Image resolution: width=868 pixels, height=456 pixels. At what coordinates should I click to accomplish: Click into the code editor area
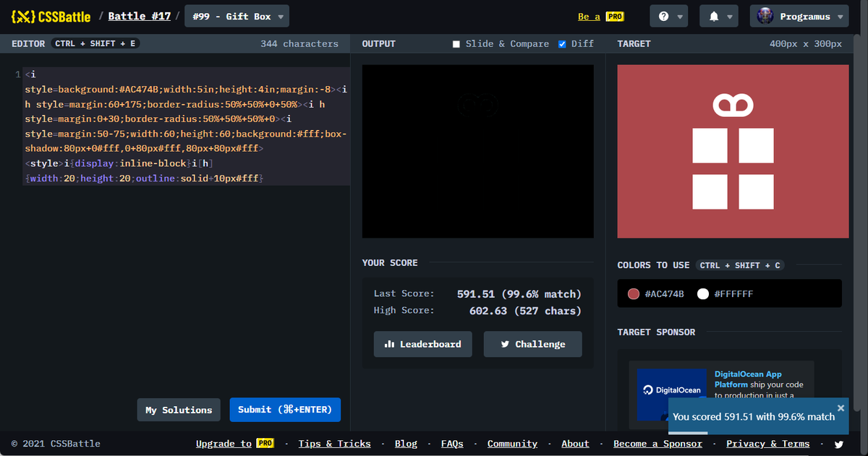pyautogui.click(x=187, y=126)
